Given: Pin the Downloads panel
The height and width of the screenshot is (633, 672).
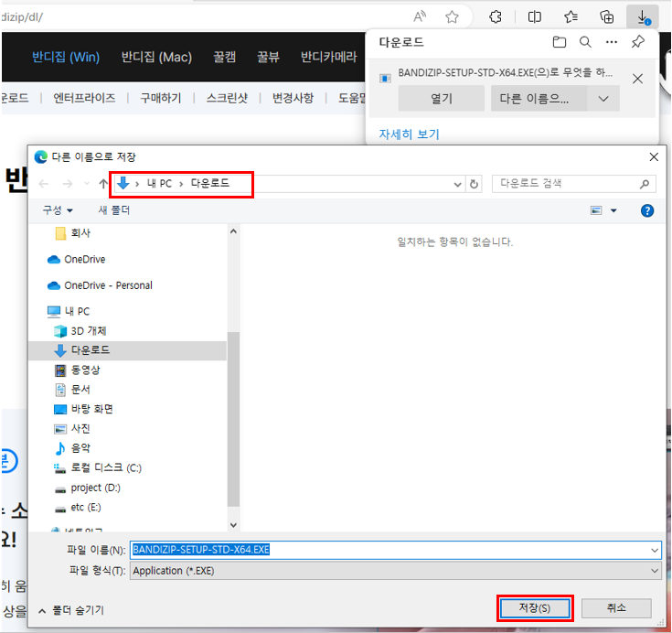Looking at the screenshot, I should coord(638,42).
